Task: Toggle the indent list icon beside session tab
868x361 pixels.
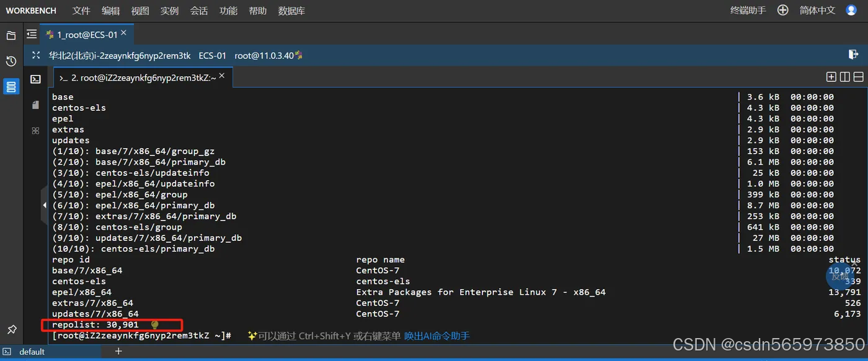Action: (x=32, y=35)
